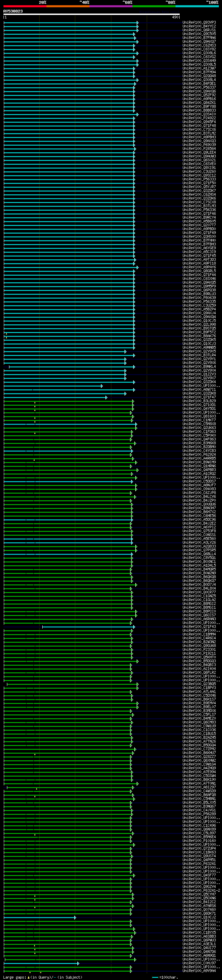Image resolution: width=222 pixels, height=980 pixels.
Task: Click the UniRef100_Q3S4H9 label
Action: pos(199,60)
